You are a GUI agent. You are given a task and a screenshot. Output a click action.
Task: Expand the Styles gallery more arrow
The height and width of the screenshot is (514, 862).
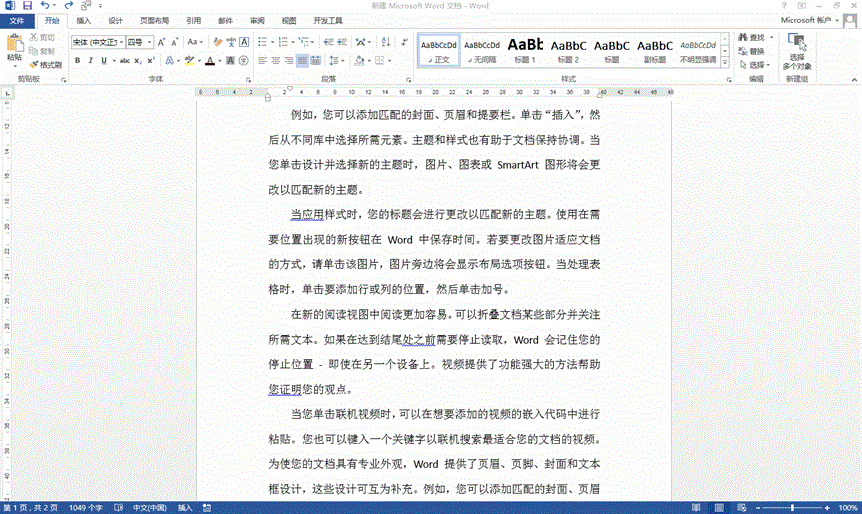coord(726,61)
